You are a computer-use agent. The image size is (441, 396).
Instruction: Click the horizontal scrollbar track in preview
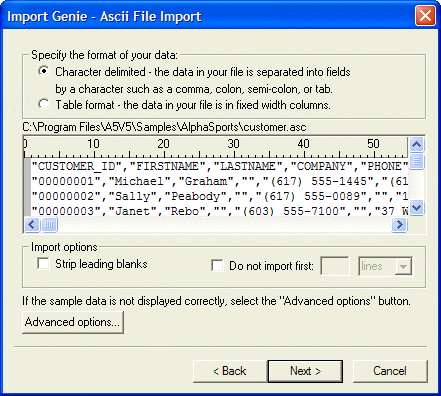click(x=224, y=224)
